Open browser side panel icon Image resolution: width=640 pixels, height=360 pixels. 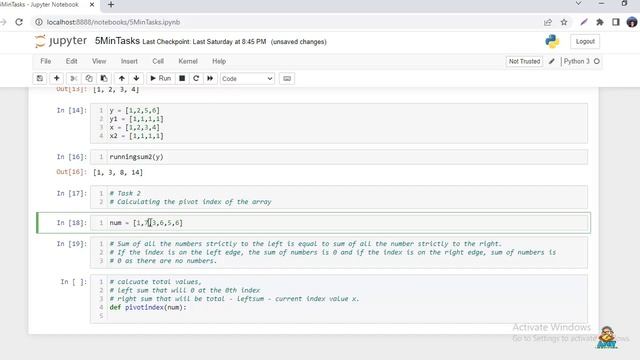[x=616, y=22]
